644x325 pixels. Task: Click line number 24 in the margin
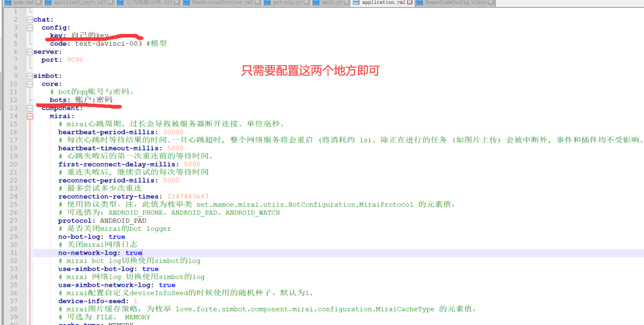point(14,197)
